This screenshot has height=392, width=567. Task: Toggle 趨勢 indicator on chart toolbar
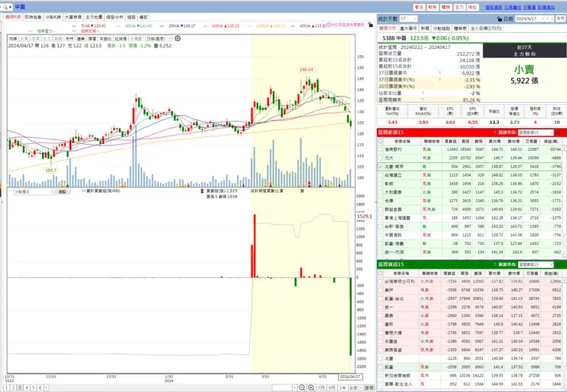click(x=81, y=38)
